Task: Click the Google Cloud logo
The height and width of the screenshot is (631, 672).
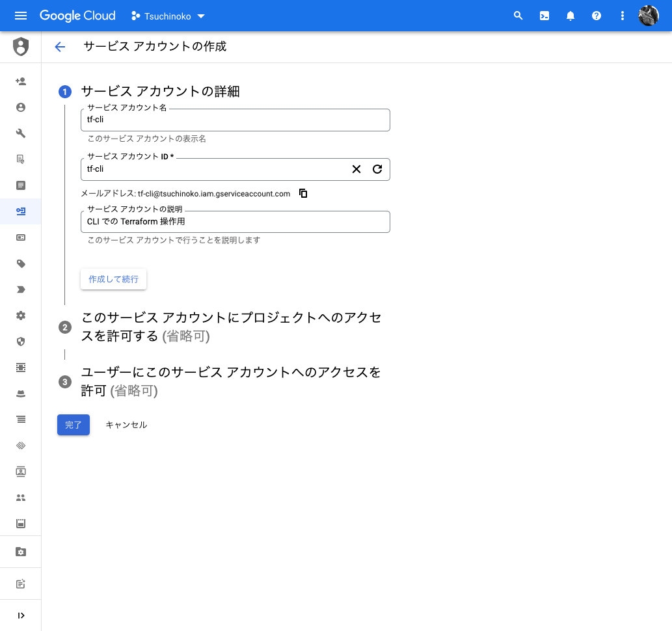Action: point(77,16)
